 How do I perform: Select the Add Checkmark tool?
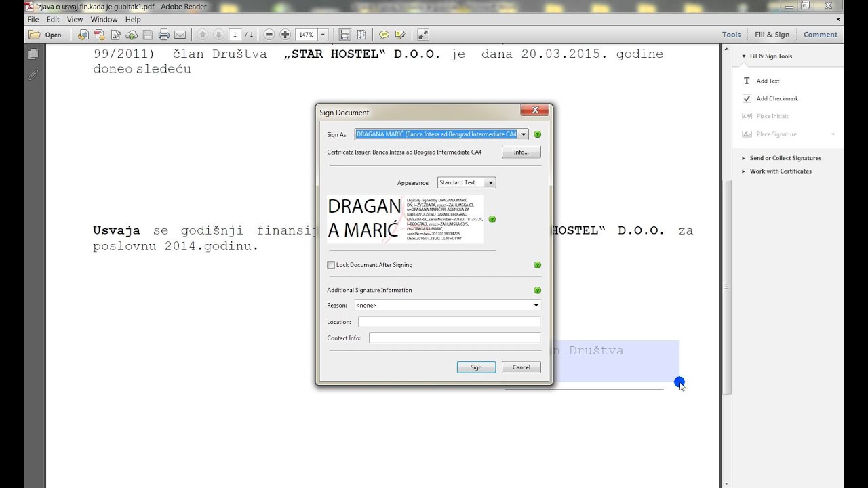point(777,98)
